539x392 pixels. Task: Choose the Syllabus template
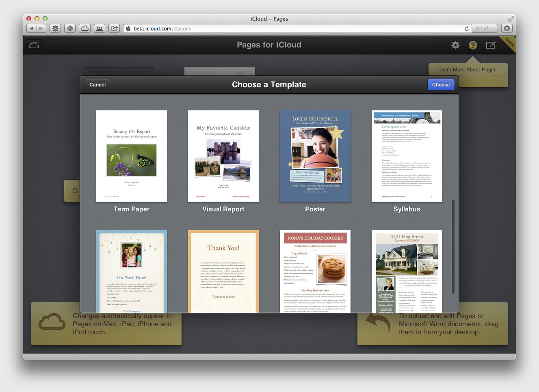click(x=407, y=156)
